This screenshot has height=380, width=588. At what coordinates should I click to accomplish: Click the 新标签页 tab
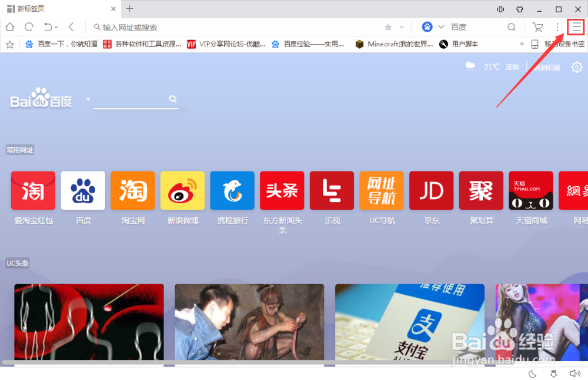[60, 9]
